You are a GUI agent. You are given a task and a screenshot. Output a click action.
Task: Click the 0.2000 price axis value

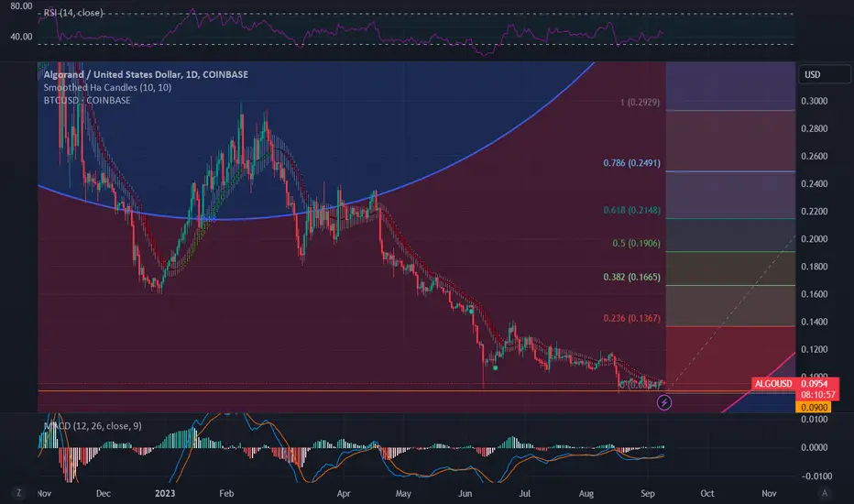coord(815,238)
